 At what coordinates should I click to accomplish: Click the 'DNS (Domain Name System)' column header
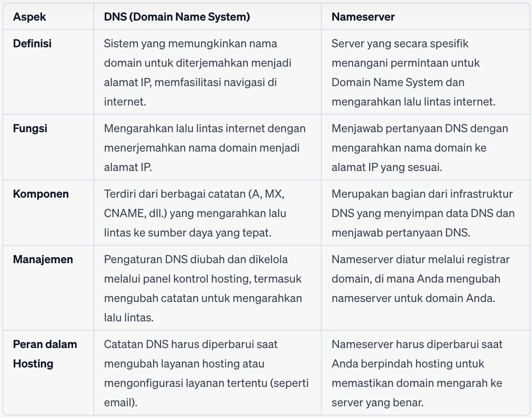(177, 17)
